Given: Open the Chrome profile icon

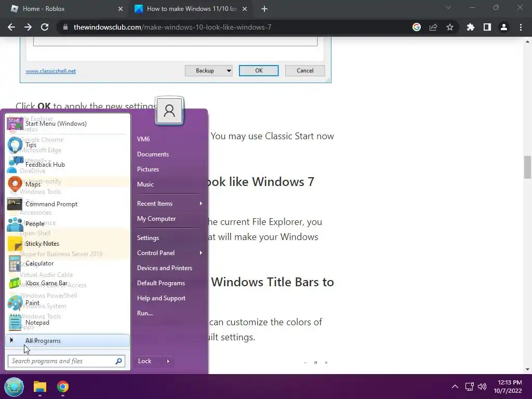Looking at the screenshot, I should (x=504, y=27).
